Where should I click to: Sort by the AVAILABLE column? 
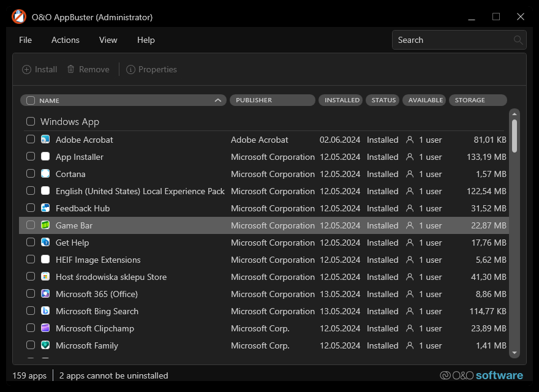point(424,100)
